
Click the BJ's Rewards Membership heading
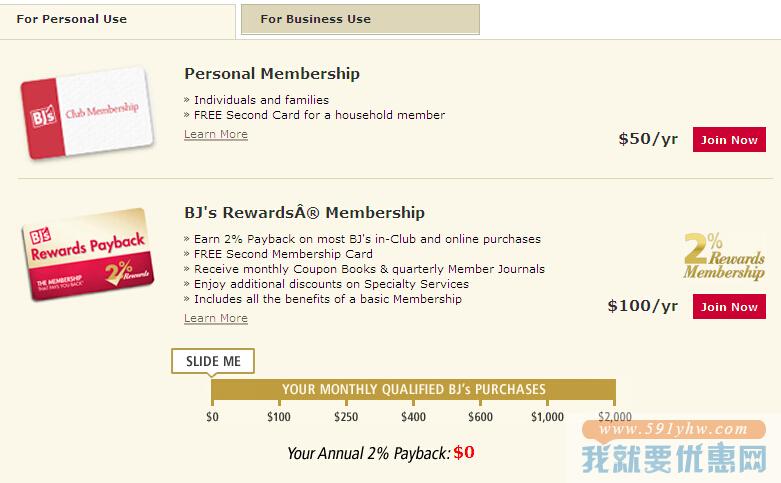[304, 213]
